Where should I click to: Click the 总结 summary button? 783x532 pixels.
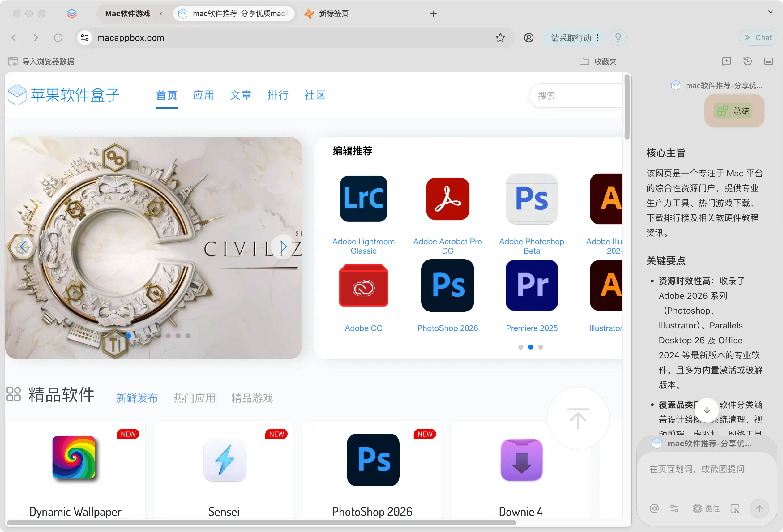734,110
